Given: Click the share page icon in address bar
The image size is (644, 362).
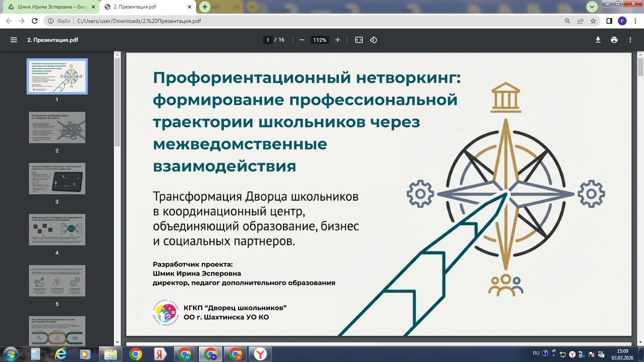Looking at the screenshot, I should click(x=580, y=21).
